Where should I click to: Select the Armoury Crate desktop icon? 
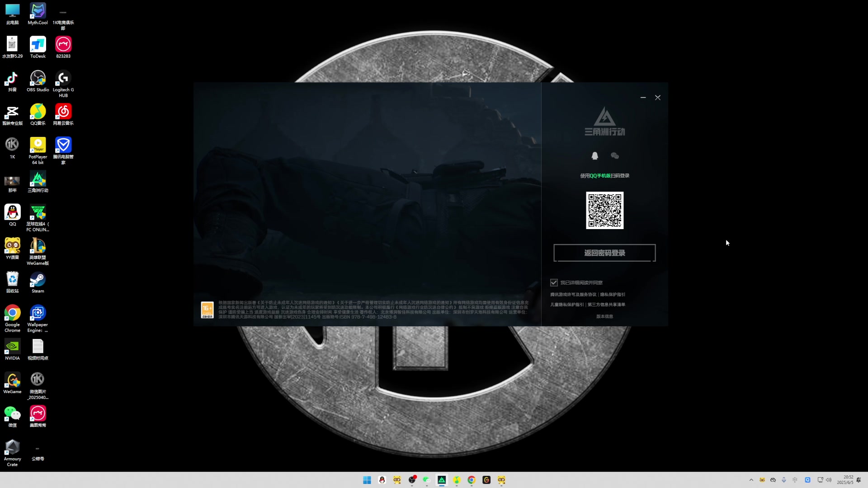pos(12,453)
